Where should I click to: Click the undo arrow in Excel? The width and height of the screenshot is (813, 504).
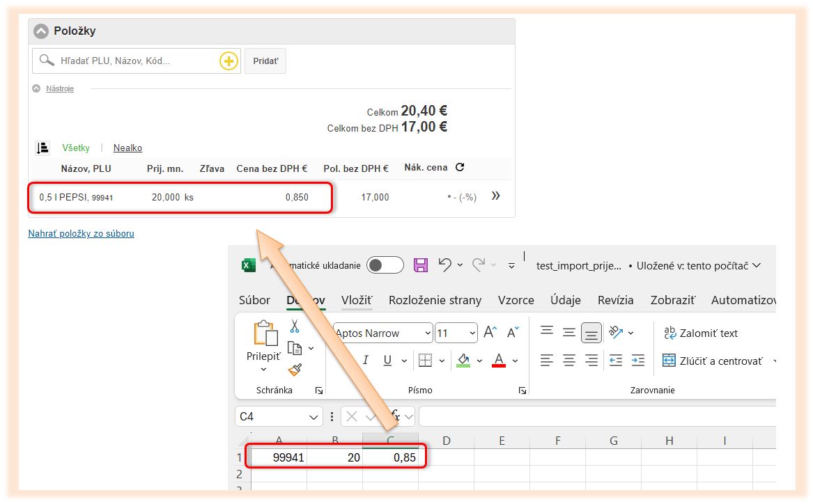click(444, 265)
